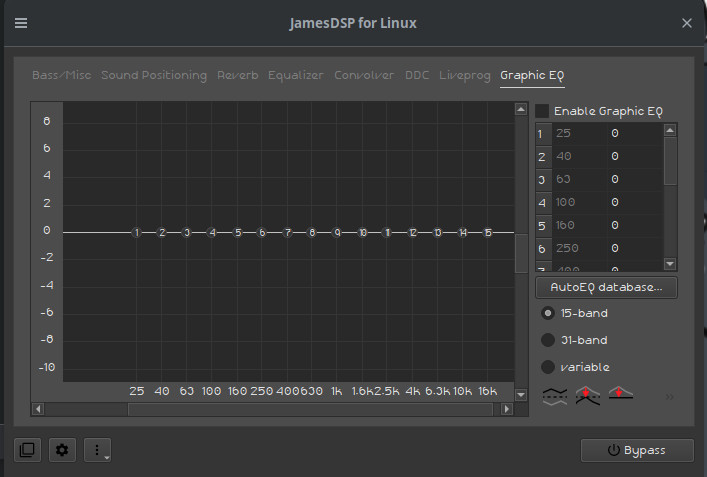Click EQ node 6 at 250 Hz
The height and width of the screenshot is (477, 707).
click(x=262, y=233)
